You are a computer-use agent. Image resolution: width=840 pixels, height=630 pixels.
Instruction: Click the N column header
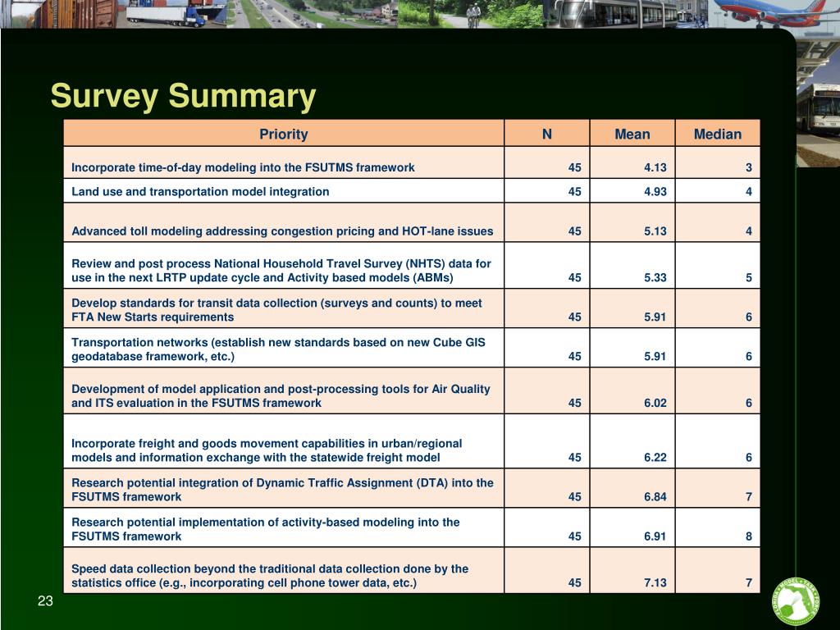pos(547,134)
